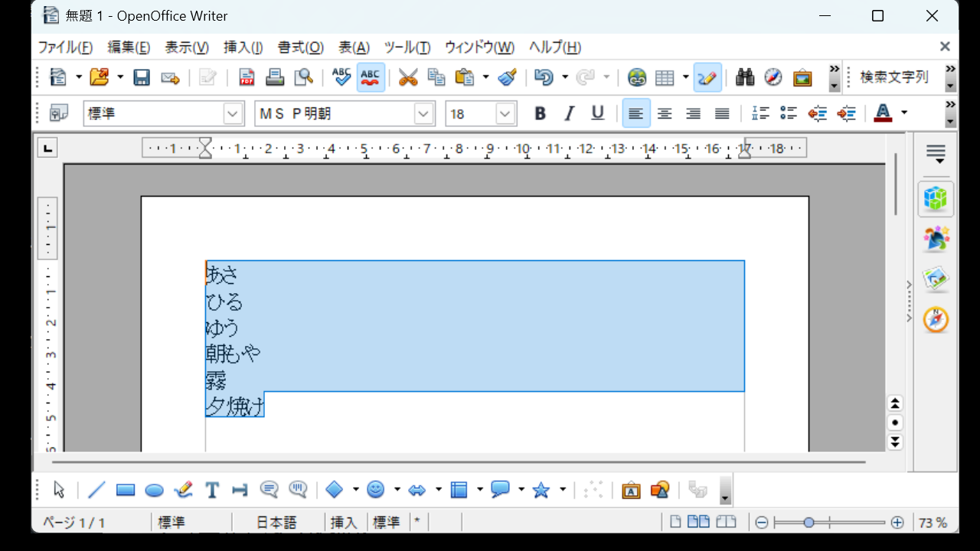This screenshot has width=980, height=551.
Task: Click the Open file folder icon
Action: 100,77
